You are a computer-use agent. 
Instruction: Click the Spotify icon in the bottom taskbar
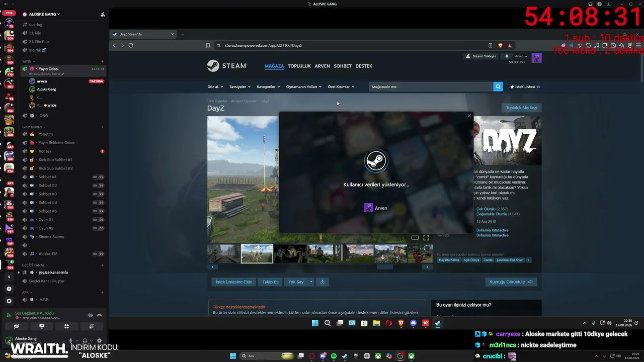[334, 356]
